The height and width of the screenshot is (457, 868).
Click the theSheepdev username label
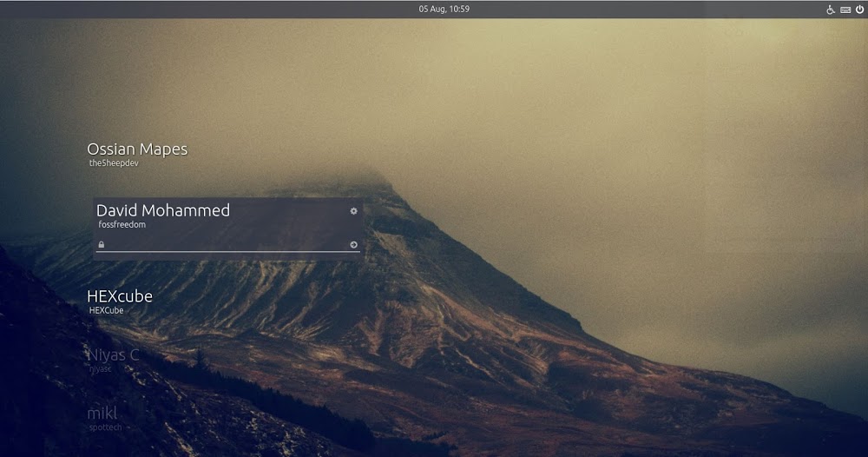pos(114,163)
